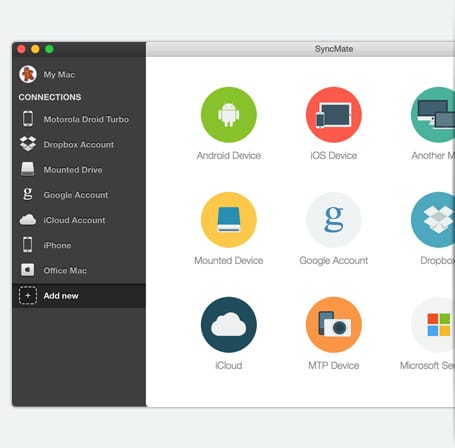Choose the Google Account circle icon
The height and width of the screenshot is (448, 455).
tap(334, 220)
